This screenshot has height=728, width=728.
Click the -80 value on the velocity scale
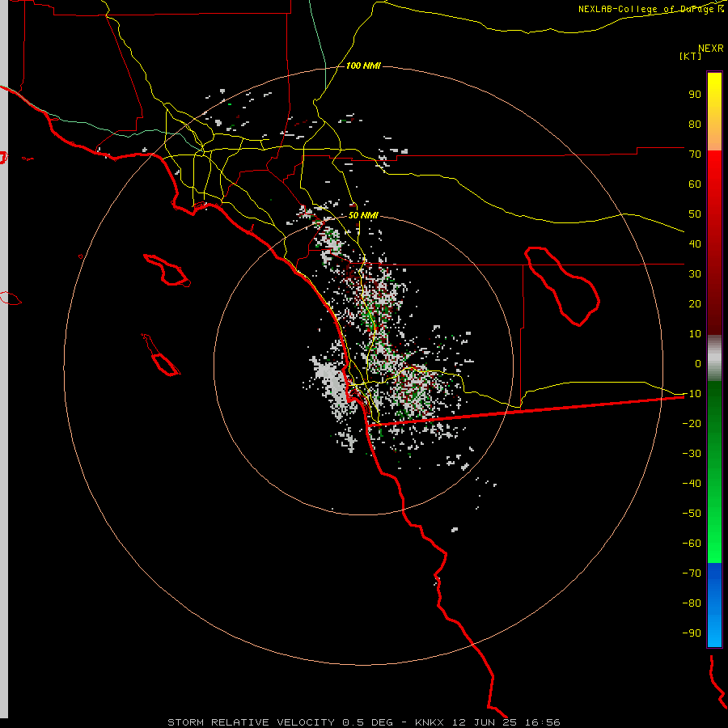click(x=692, y=603)
